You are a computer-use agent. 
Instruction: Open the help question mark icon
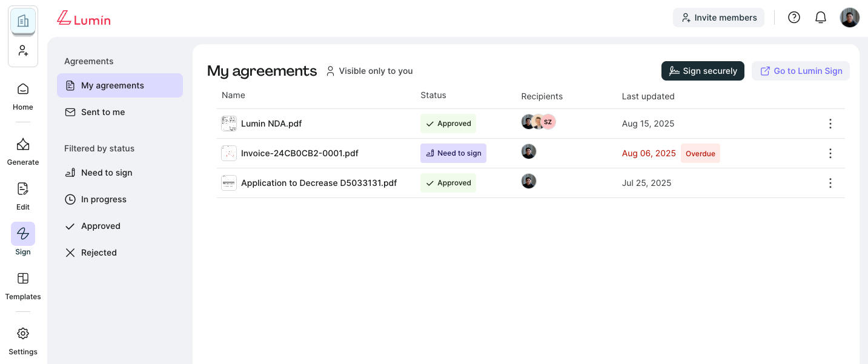(x=794, y=17)
